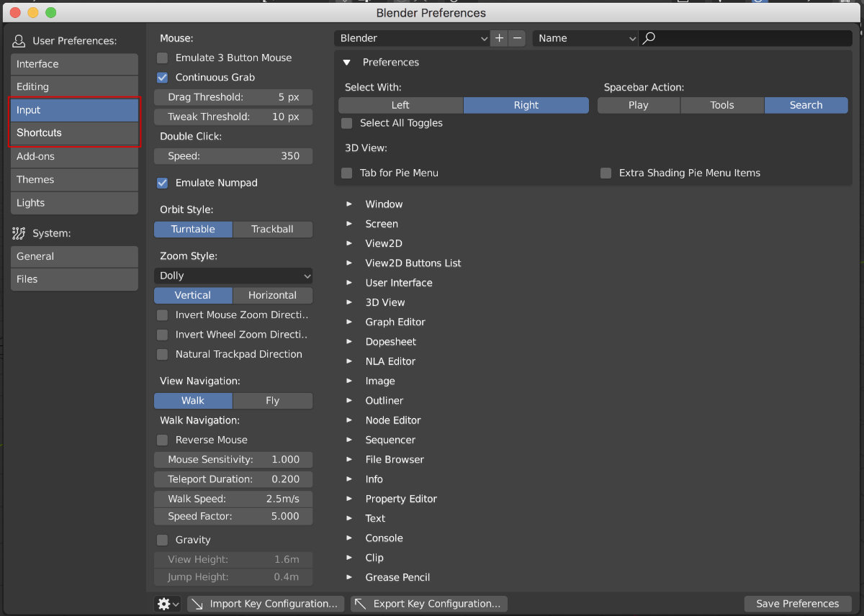Set Spacebar Action to Play
Viewport: 864px width, 616px height.
[639, 105]
